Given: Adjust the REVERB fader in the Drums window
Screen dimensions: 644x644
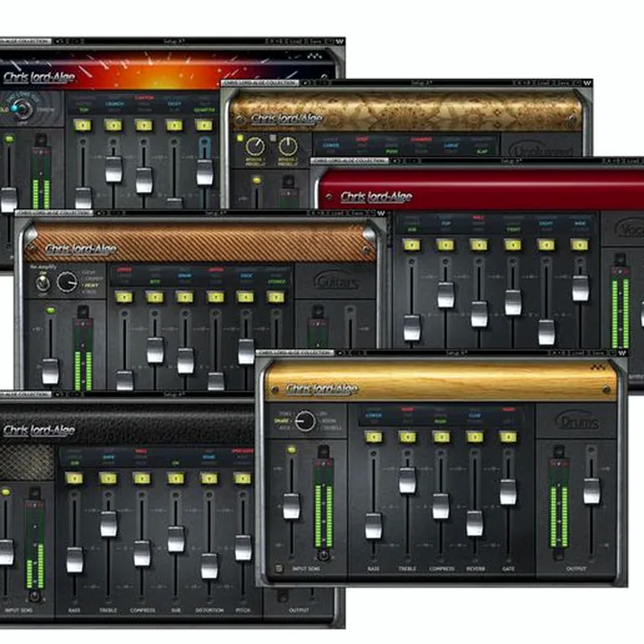Looking at the screenshot, I should click(x=474, y=523).
